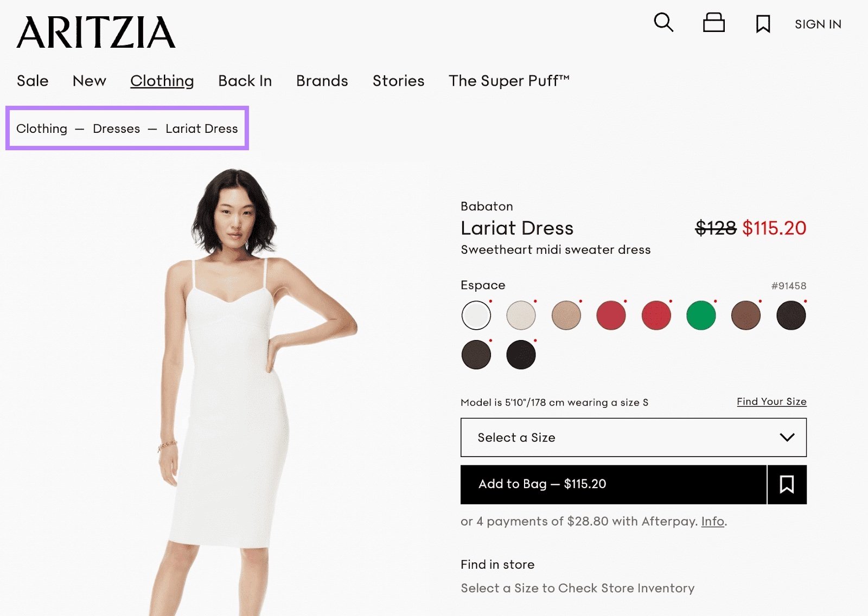Save dress via bookmark icon beside Add to Bag
Screen dimensions: 868x616
pos(787,484)
